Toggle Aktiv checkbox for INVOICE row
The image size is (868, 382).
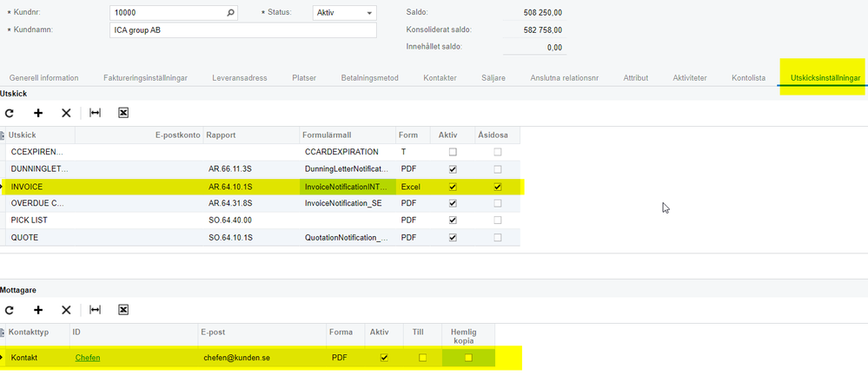[453, 187]
